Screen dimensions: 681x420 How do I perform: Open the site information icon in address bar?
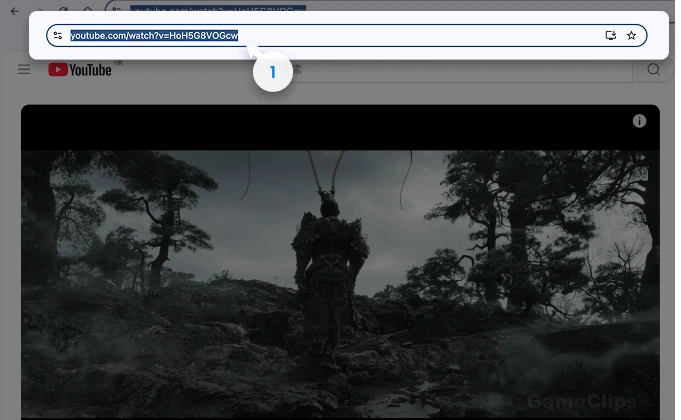pyautogui.click(x=58, y=36)
